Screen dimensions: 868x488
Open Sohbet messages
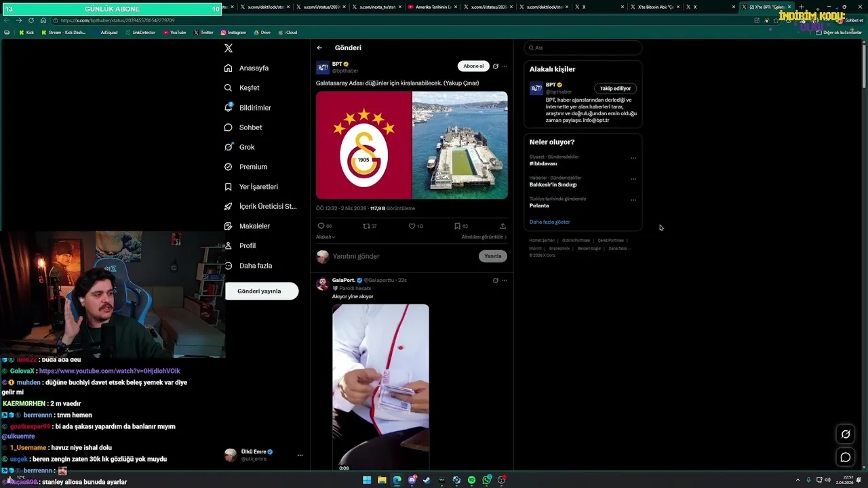pos(243,127)
